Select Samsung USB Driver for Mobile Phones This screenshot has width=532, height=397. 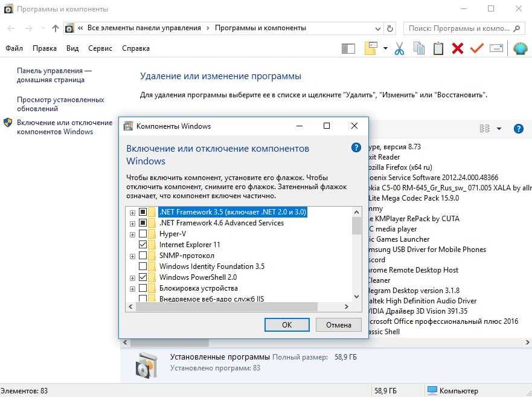pos(428,250)
